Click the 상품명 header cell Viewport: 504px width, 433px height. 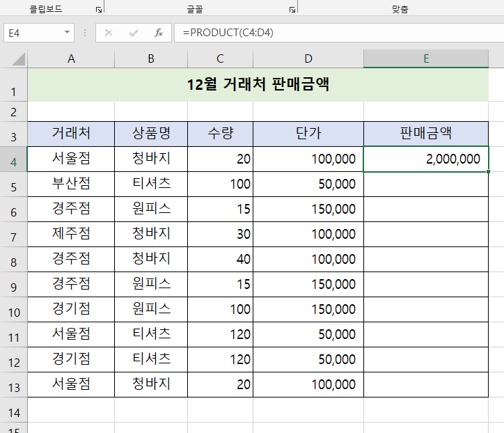tap(151, 134)
